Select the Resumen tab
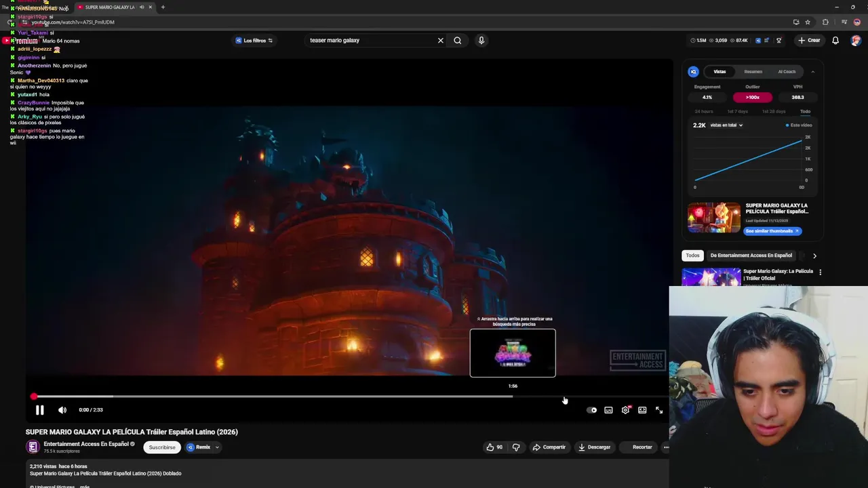868x488 pixels. coord(753,72)
